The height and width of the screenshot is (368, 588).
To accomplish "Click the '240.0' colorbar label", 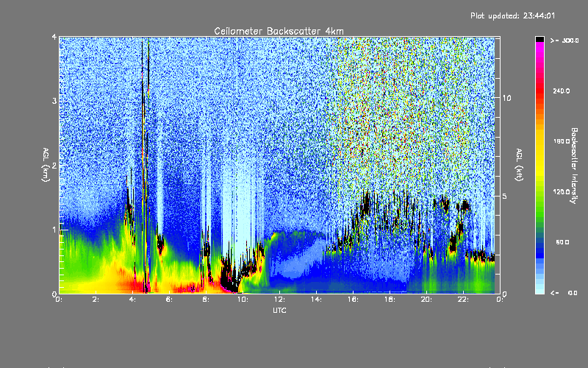I will pyautogui.click(x=562, y=91).
